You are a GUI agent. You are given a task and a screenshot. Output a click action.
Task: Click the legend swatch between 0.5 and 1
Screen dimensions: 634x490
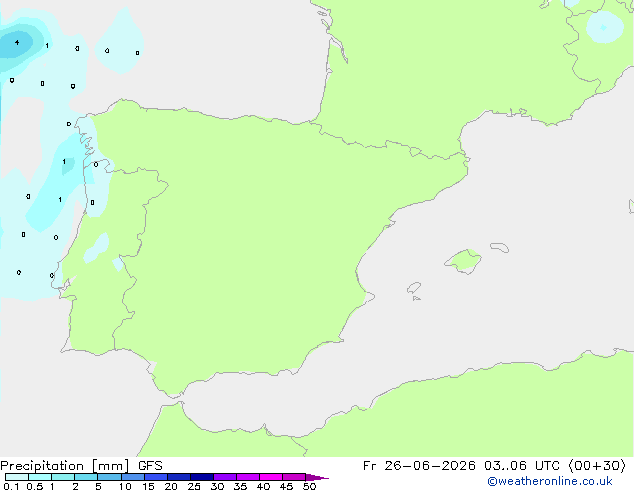(40, 477)
